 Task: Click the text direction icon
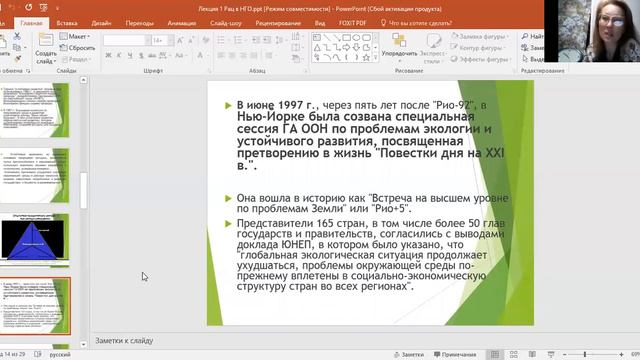[297, 36]
